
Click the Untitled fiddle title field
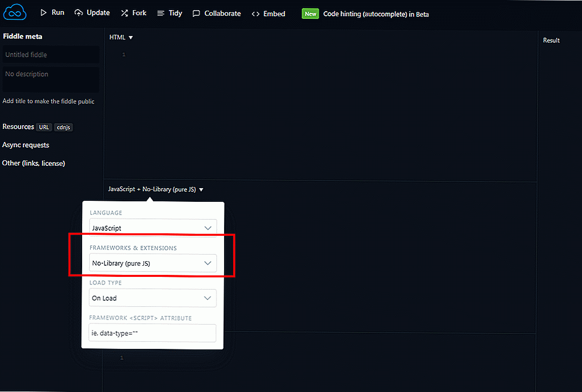pyautogui.click(x=51, y=55)
